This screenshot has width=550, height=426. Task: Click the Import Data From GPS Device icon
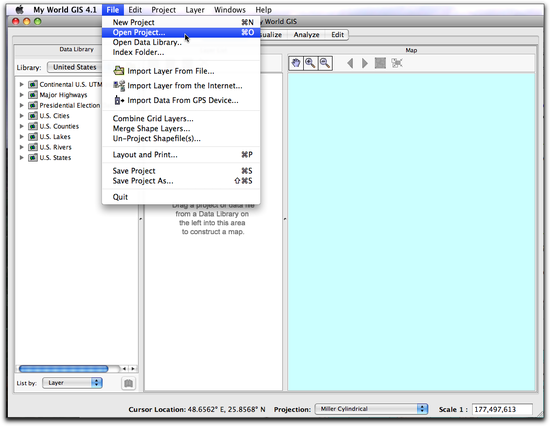click(x=119, y=100)
